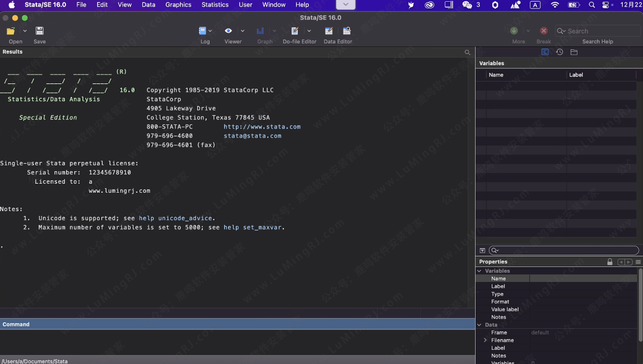
Task: Click the magnifier icon in Results header
Action: tap(467, 52)
